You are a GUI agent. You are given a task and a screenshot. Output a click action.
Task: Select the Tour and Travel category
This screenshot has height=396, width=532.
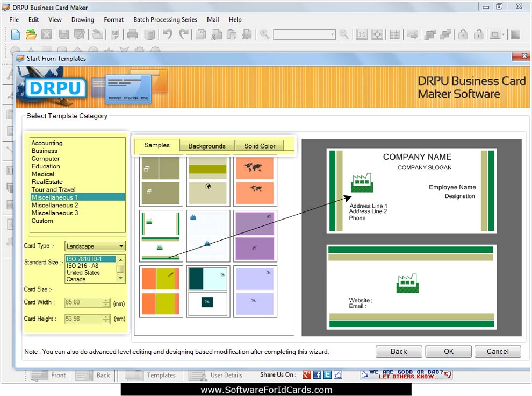[54, 190]
